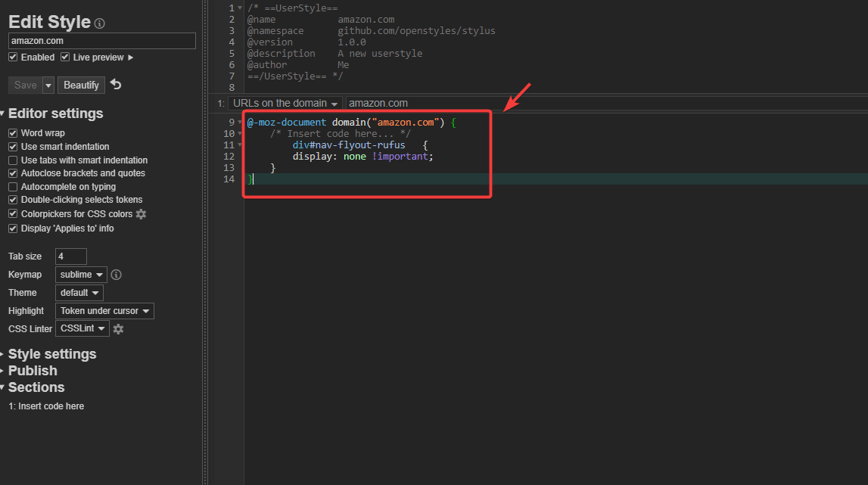
Task: Click the undo arrow icon next to Beautify
Action: click(116, 84)
